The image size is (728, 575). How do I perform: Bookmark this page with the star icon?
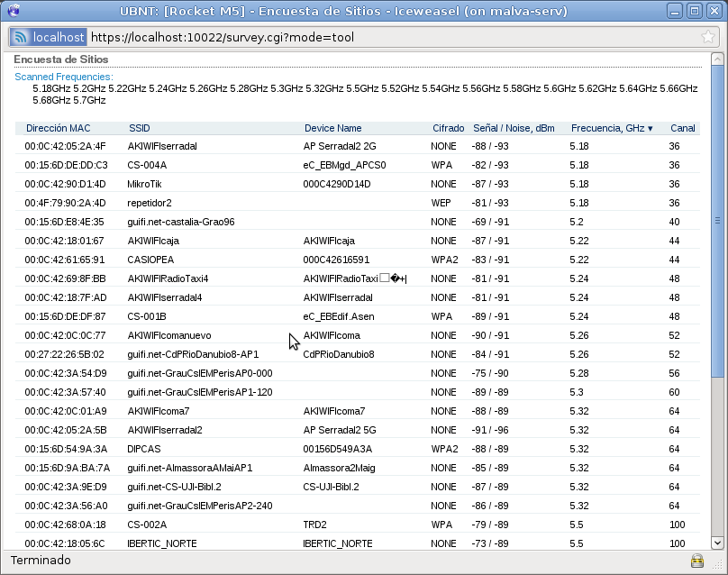click(x=708, y=38)
